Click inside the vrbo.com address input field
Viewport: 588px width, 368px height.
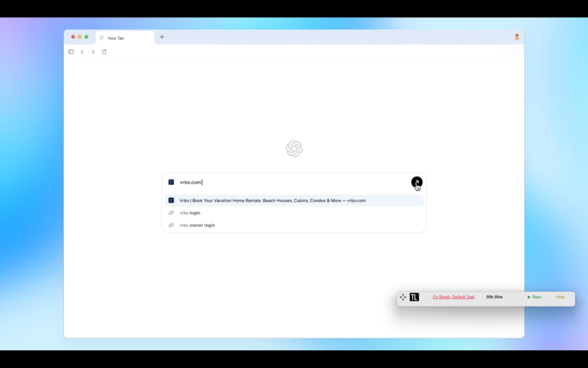[x=241, y=182]
